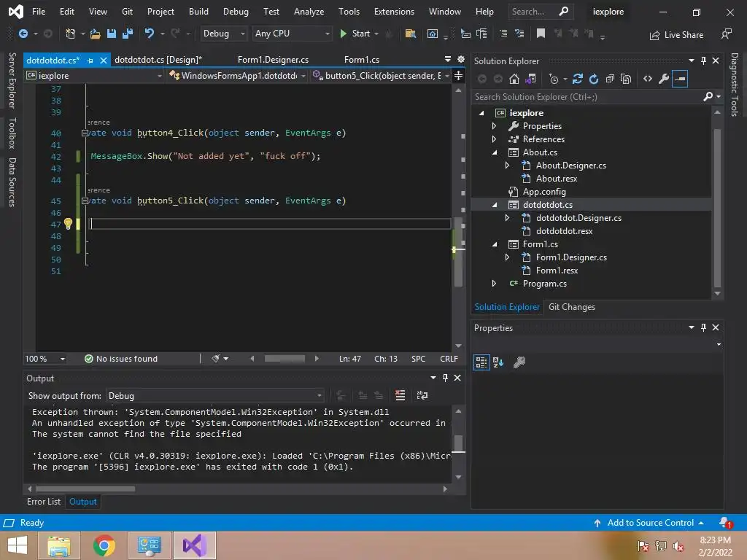747x560 pixels.
Task: Click the Find in Files folder icon
Action: [x=410, y=34]
